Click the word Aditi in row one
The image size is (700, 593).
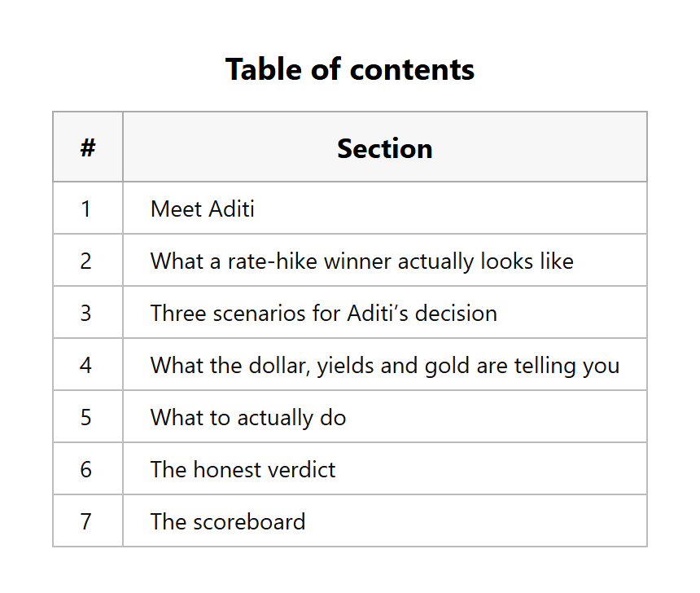(x=232, y=209)
